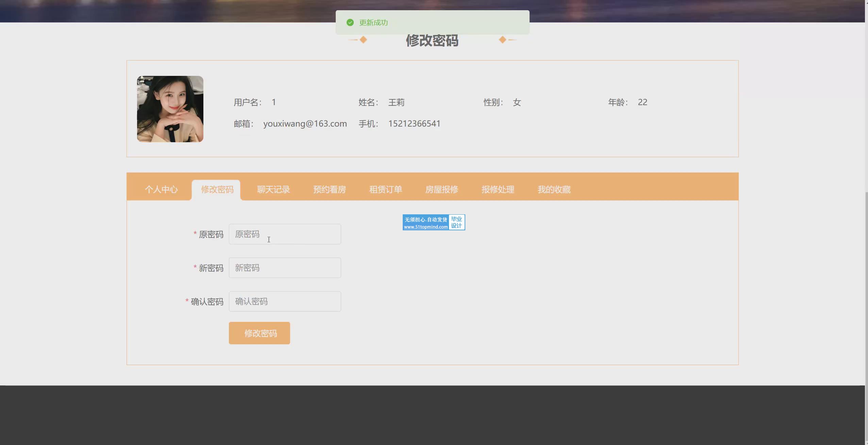Image resolution: width=868 pixels, height=445 pixels.
Task: Open the 个人中心 tab
Action: tap(161, 189)
